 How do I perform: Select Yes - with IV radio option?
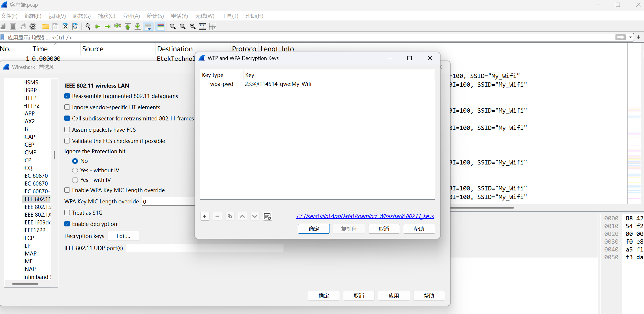pyautogui.click(x=75, y=180)
